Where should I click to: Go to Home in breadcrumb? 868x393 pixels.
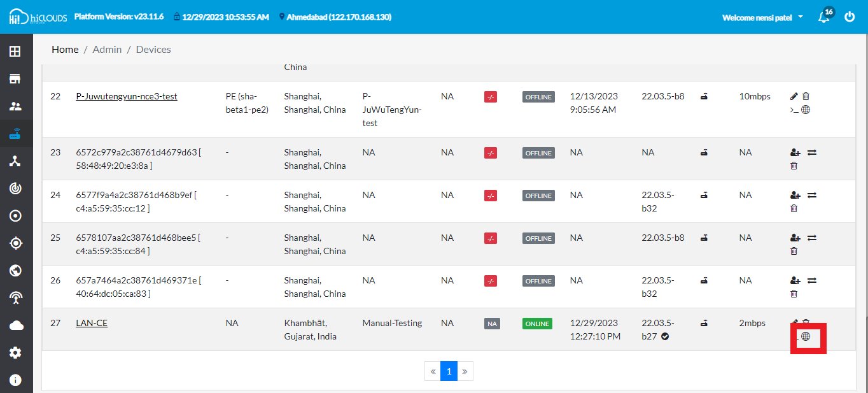tap(65, 49)
